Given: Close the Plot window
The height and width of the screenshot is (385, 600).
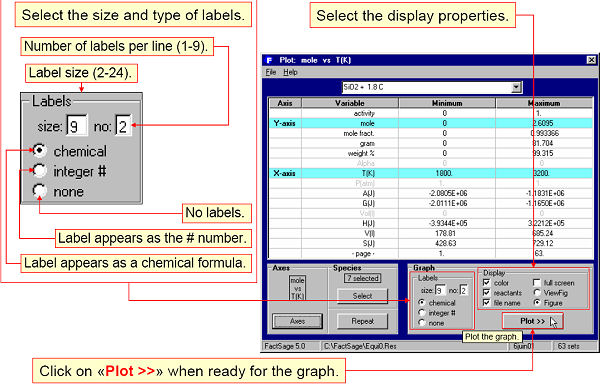Looking at the screenshot, I should click(591, 60).
